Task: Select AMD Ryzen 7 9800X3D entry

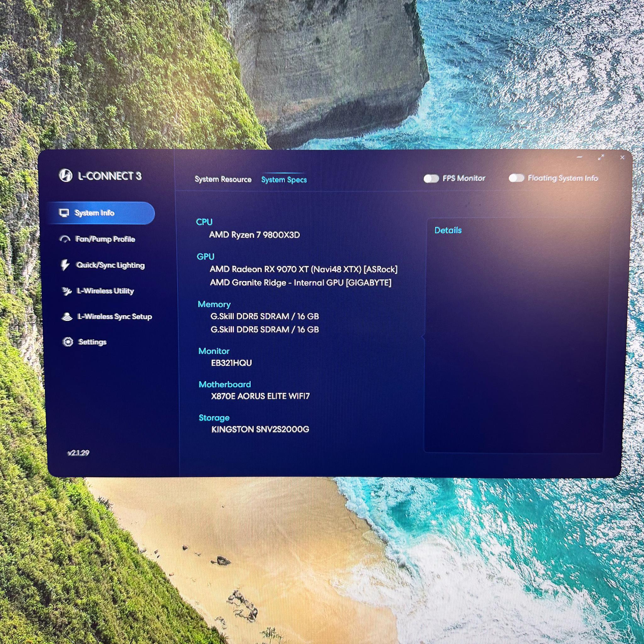Action: point(254,235)
